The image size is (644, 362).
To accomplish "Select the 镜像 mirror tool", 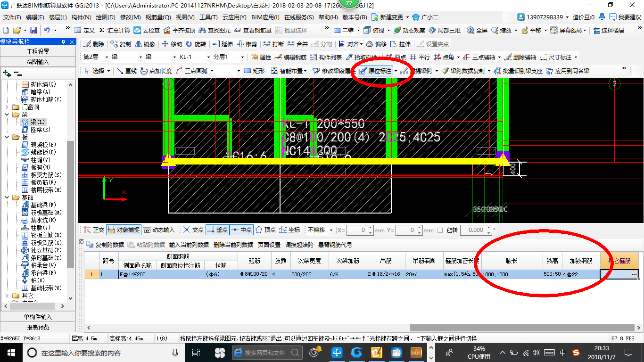I will coord(145,44).
